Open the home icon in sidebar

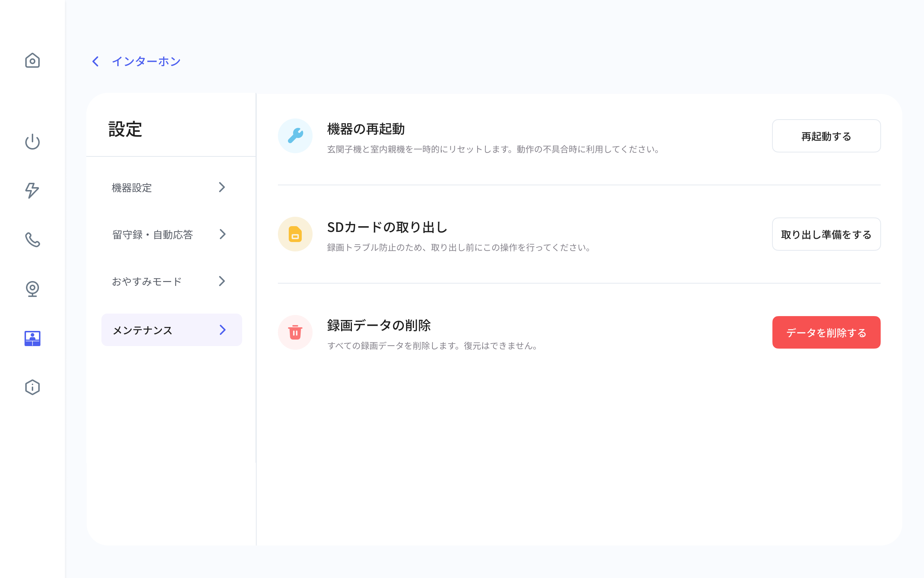point(32,60)
